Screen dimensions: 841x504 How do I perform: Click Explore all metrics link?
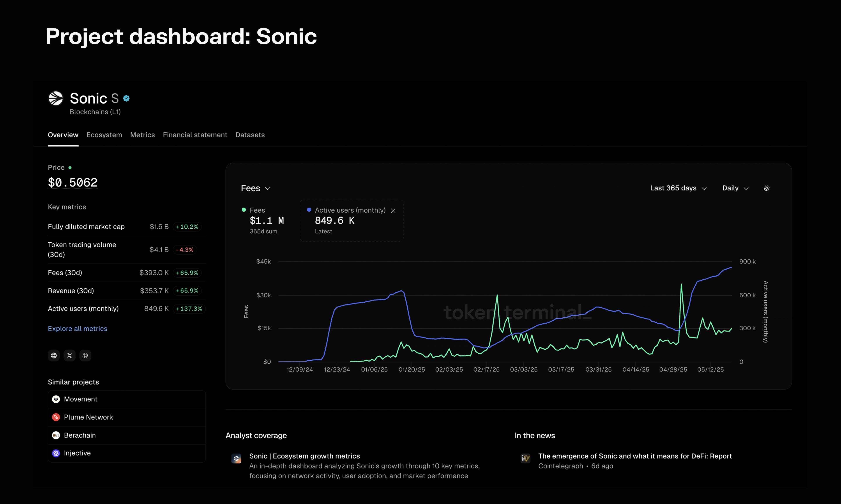tap(78, 328)
